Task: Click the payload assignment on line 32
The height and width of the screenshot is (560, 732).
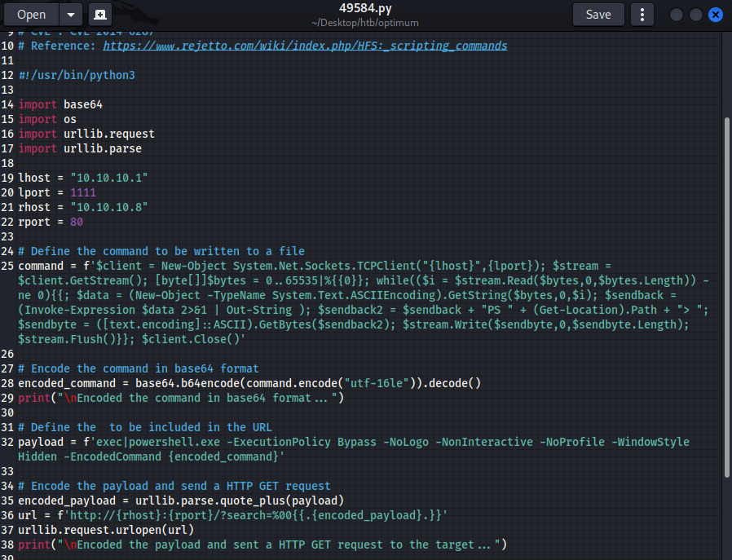Action: [354, 449]
